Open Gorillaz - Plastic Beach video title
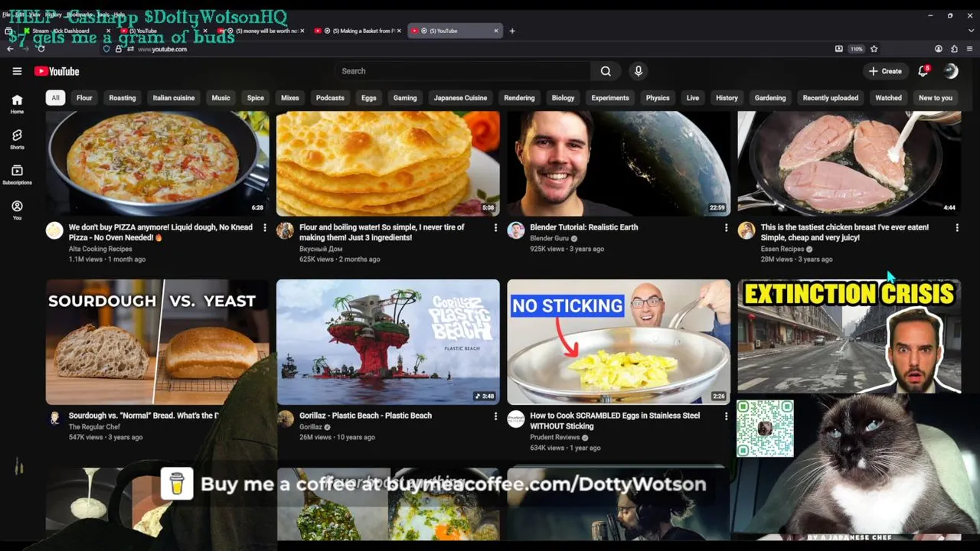 click(366, 416)
